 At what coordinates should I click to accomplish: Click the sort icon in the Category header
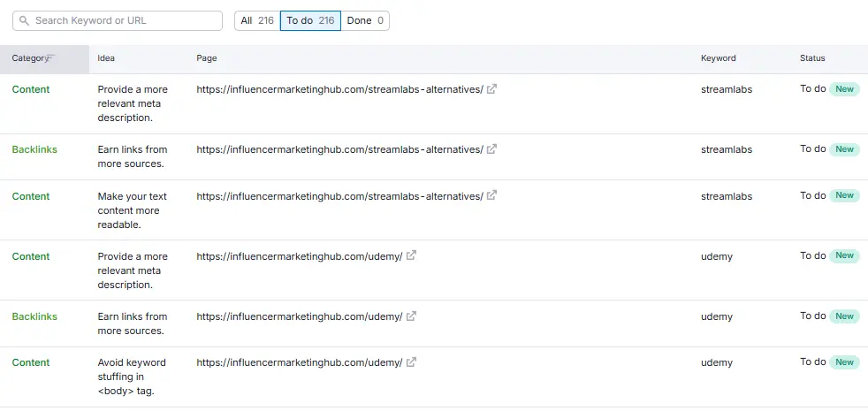tap(50, 58)
